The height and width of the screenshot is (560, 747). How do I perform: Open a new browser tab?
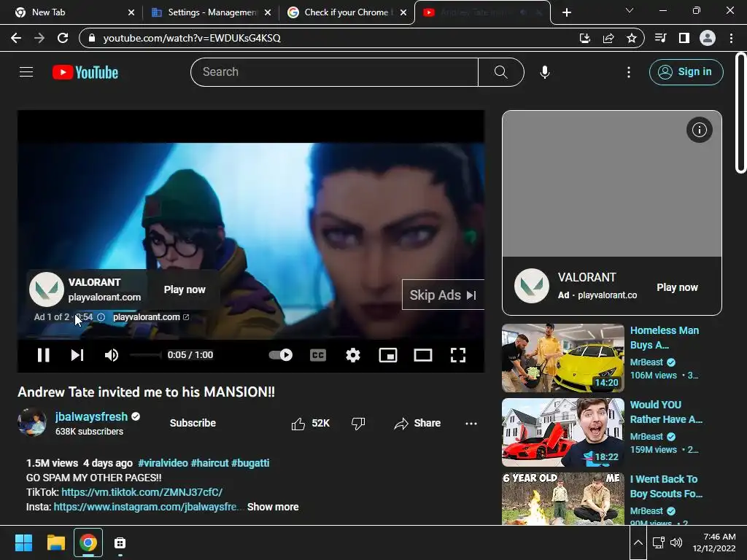click(566, 12)
